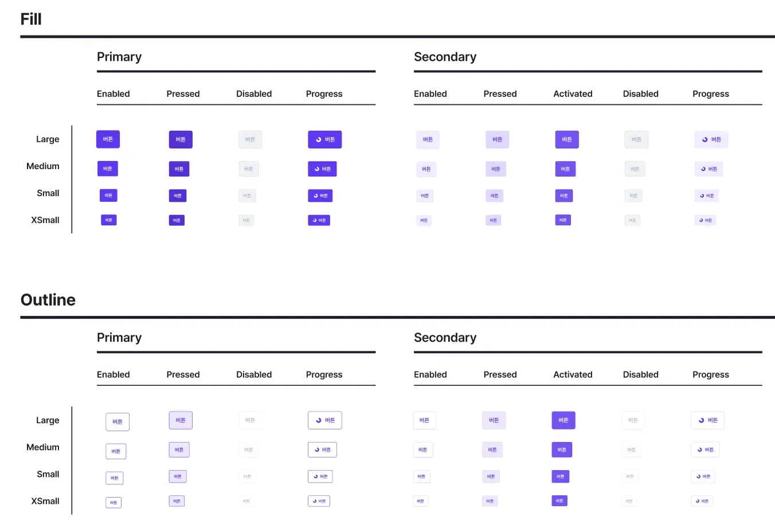Toggle the Fill Secondary Large Activated button
Screen dimensions: 775x532
coord(566,140)
